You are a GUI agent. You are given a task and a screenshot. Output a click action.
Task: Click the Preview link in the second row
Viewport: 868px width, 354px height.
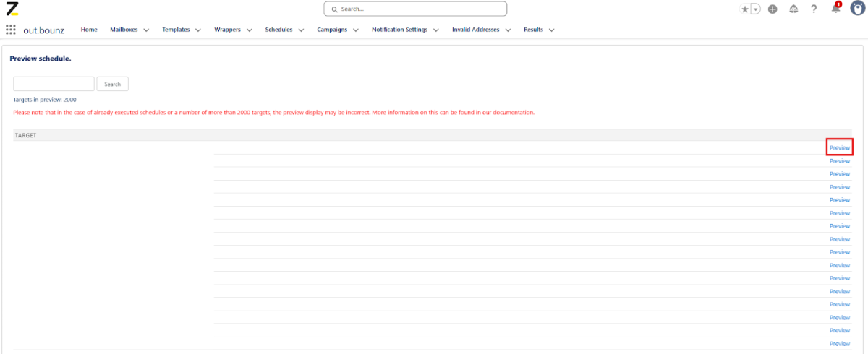coord(840,161)
